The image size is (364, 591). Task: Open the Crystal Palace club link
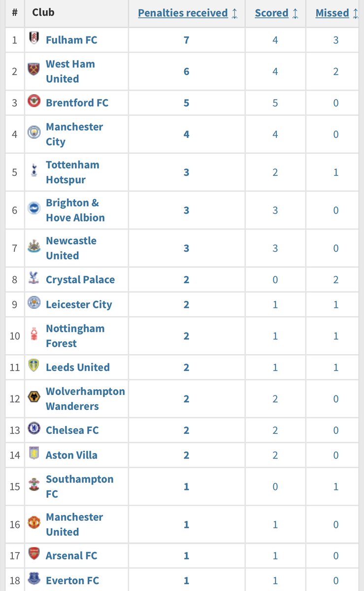pyautogui.click(x=80, y=279)
